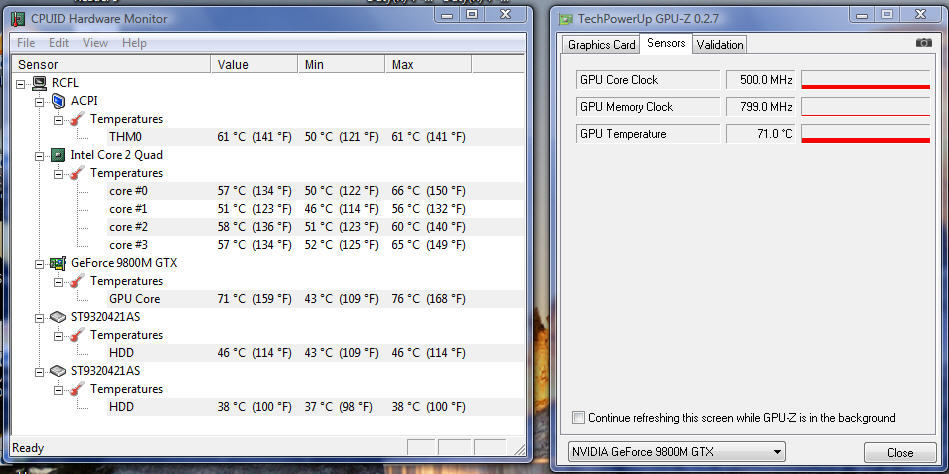This screenshot has height=474, width=949.
Task: Collapse Temperatures under ACPI
Action: tap(59, 119)
